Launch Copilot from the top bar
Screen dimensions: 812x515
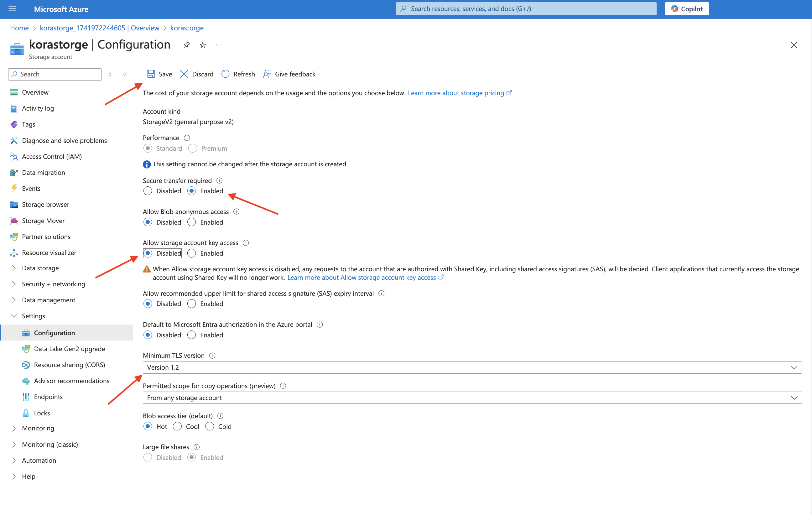click(687, 9)
